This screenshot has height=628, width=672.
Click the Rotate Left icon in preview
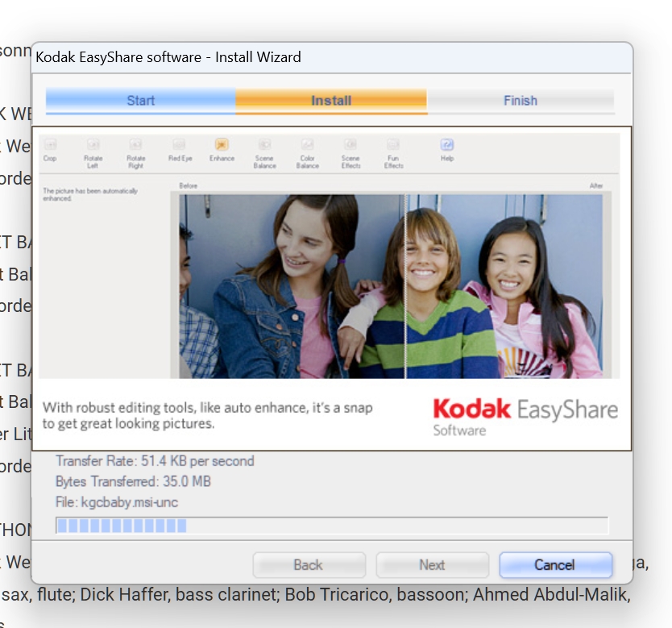click(93, 145)
